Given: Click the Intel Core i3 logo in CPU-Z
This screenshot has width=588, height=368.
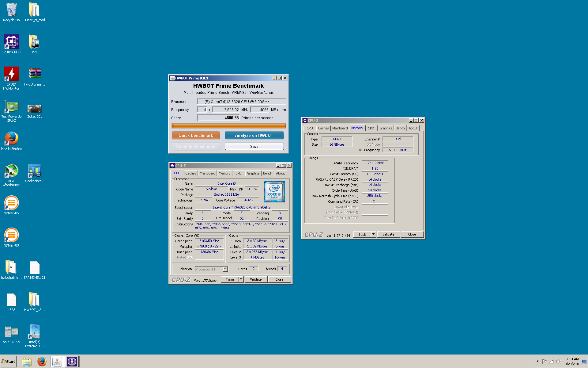Looking at the screenshot, I should [x=274, y=191].
